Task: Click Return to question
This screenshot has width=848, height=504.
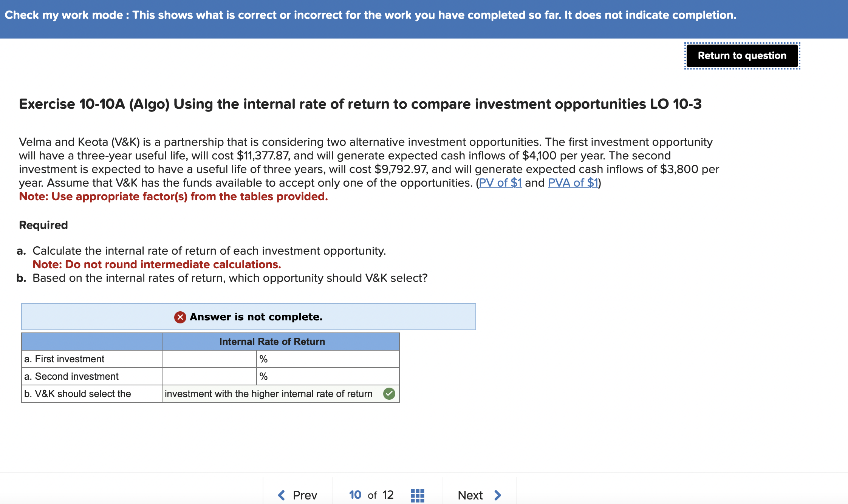Action: click(x=741, y=56)
